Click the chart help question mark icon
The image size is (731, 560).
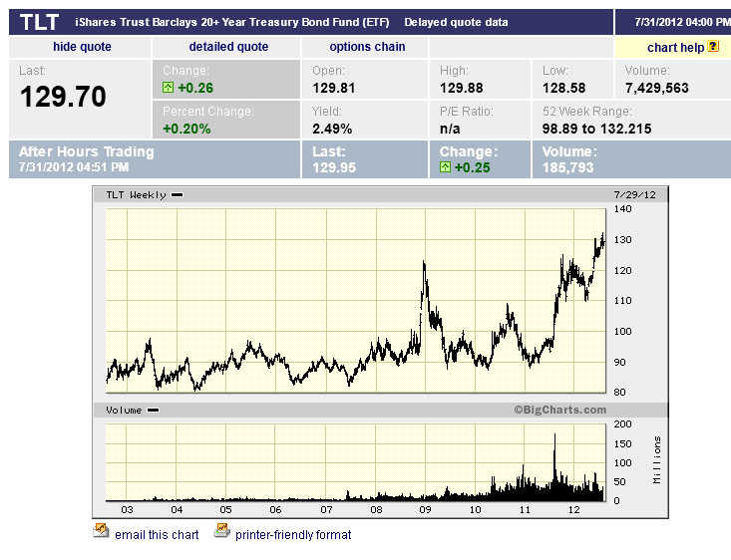[713, 46]
